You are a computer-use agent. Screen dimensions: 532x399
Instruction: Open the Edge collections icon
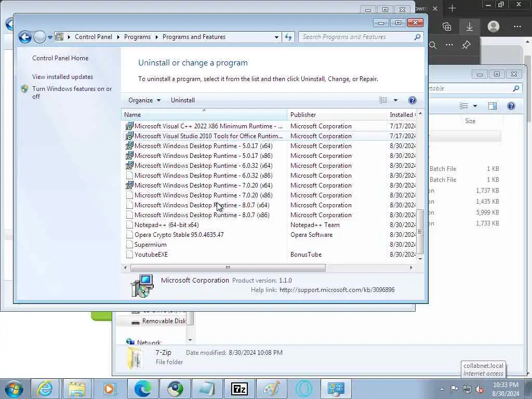click(447, 26)
